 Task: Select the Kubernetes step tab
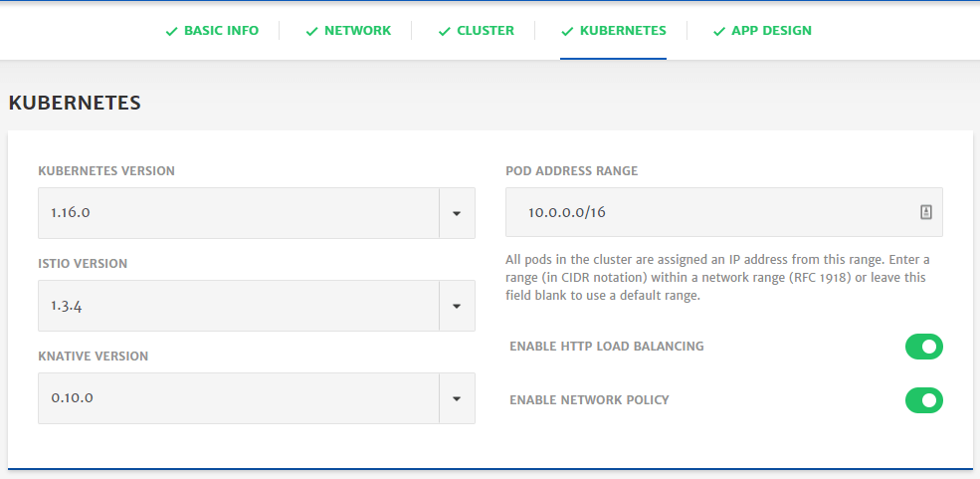[613, 31]
